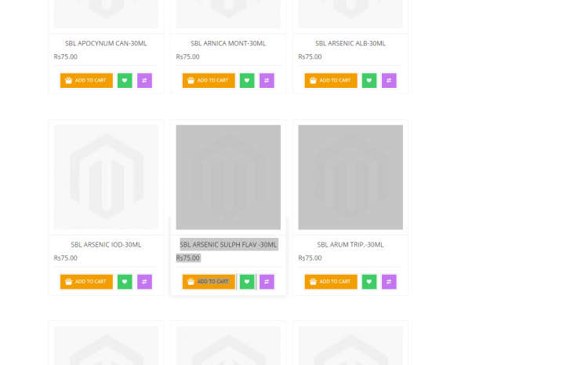Click heart icon for SBL Arsenic Iod-30ML

click(125, 281)
